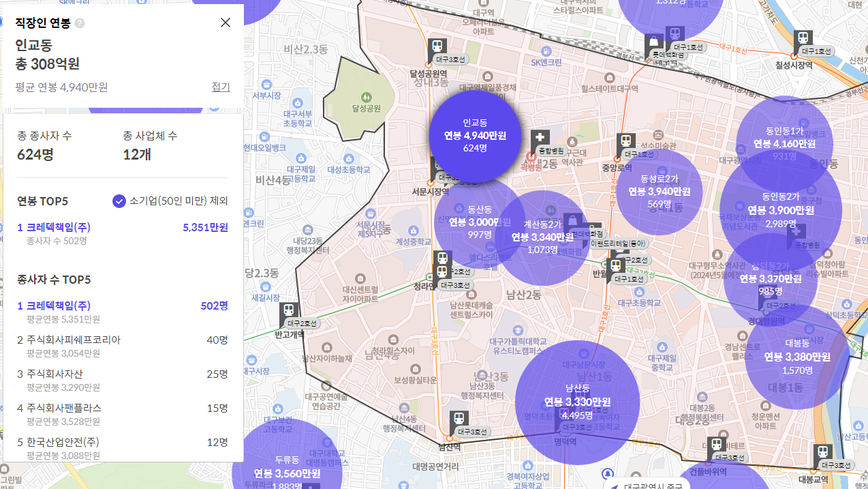Click 롯데백화점 shopping bag icon
The width and height of the screenshot is (868, 489).
pos(654,43)
